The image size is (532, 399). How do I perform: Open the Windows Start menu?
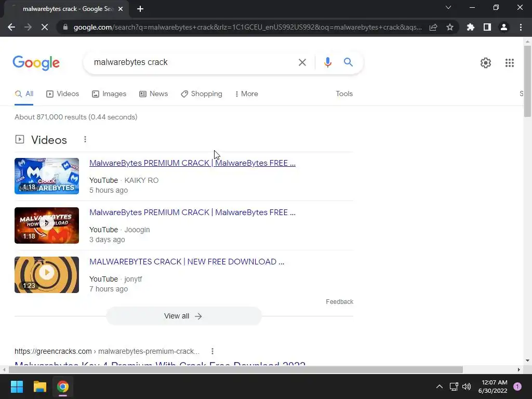coord(17,387)
